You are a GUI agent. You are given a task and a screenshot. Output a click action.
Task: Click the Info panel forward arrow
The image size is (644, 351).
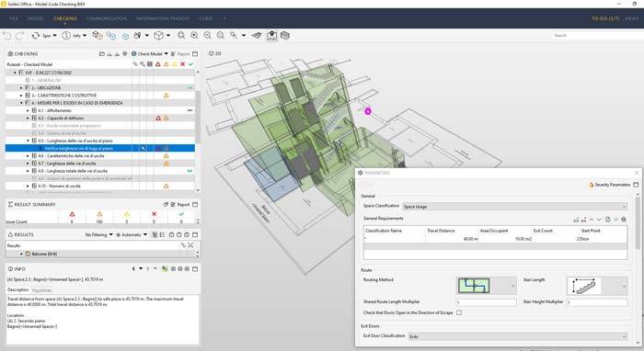tap(148, 269)
